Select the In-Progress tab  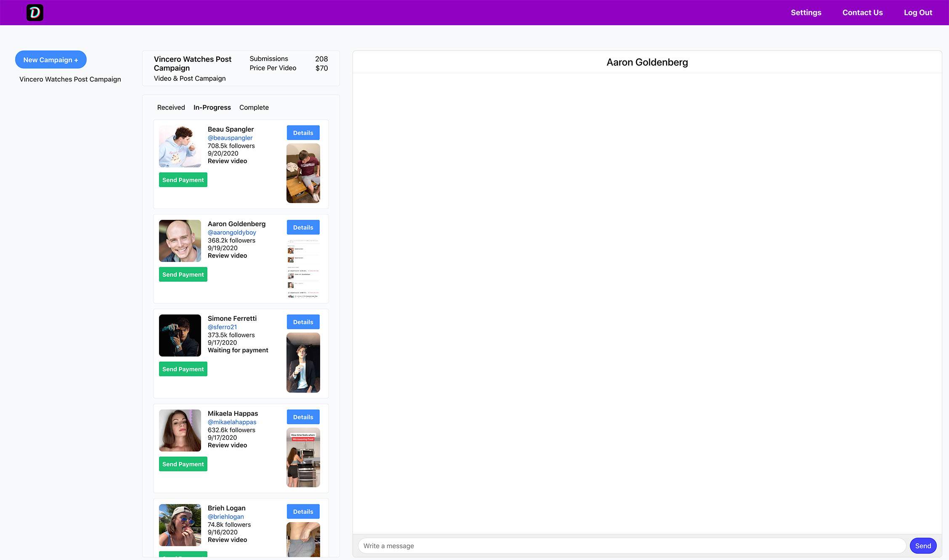click(212, 108)
